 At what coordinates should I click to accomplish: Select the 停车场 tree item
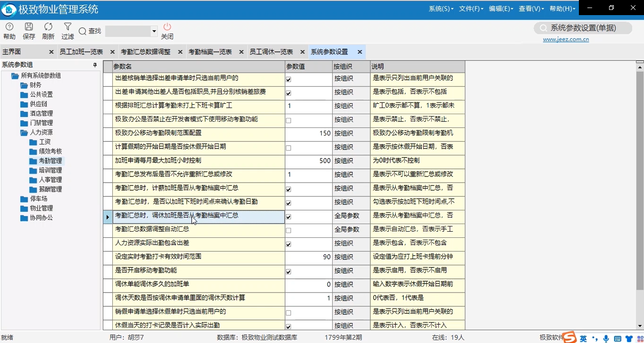coord(39,199)
